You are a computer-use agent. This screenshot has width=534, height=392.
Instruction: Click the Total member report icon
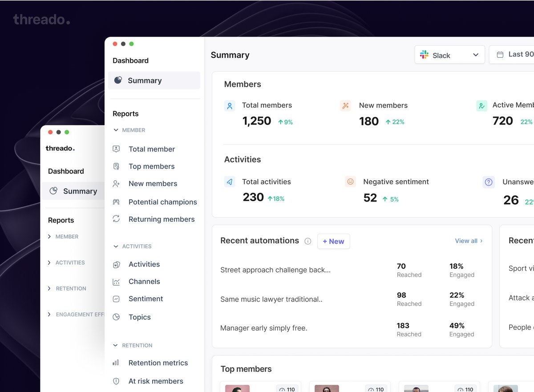click(x=116, y=149)
